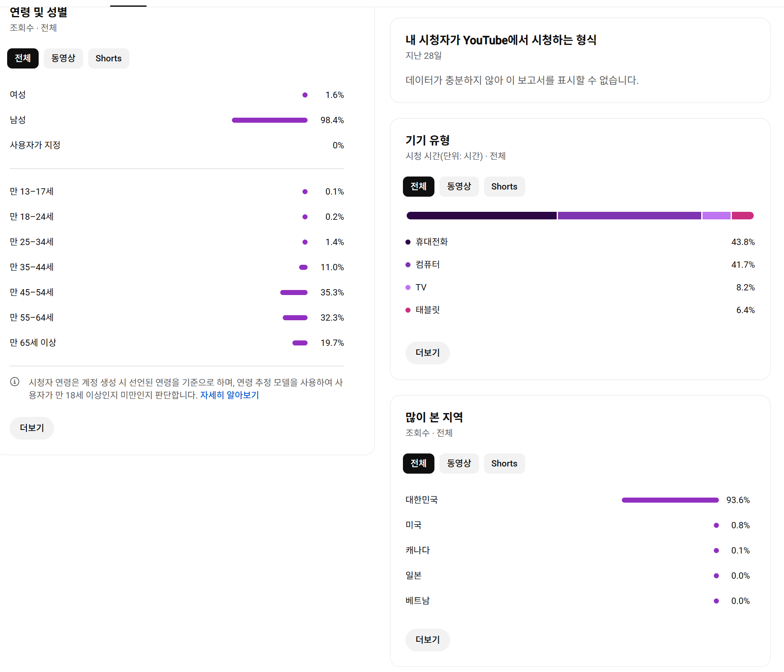Viewport: 784px width, 672px height.
Task: Click the pink 태블릿 legend dot
Action: [x=408, y=310]
